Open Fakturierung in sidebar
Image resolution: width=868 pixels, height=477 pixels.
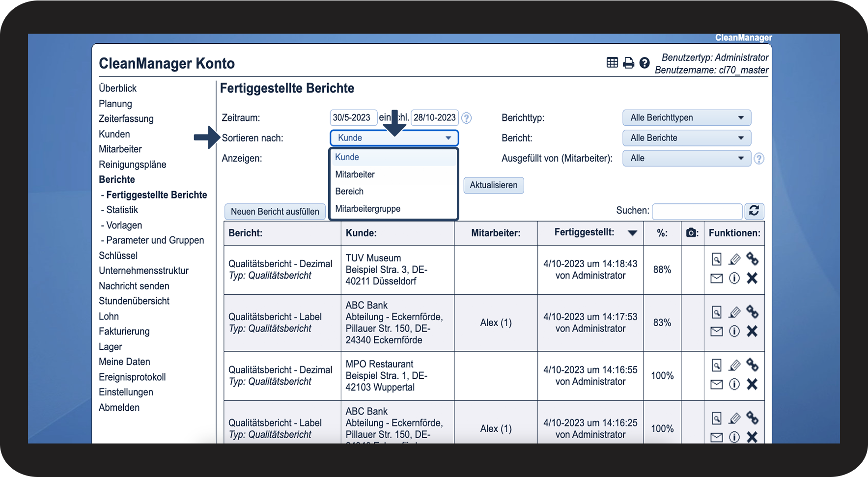point(124,332)
